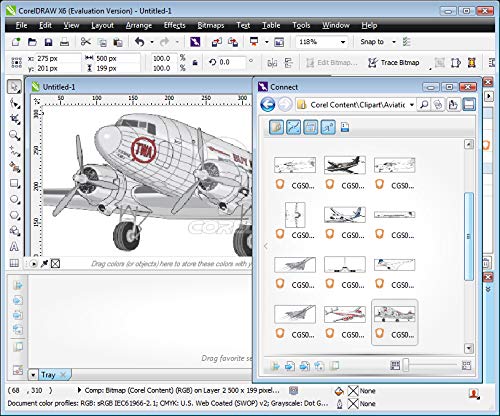Select the Zoom magnifier tool

(14, 135)
